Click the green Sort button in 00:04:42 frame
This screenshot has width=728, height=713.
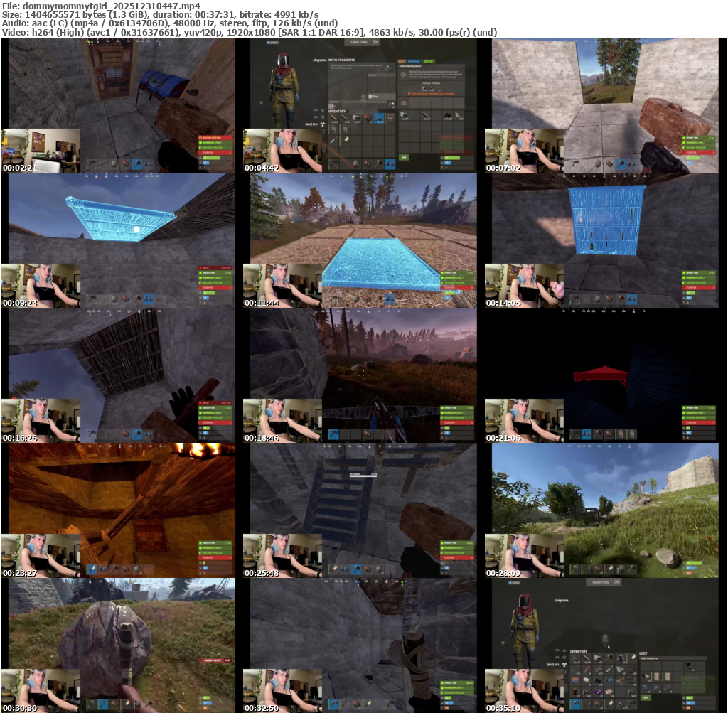[404, 157]
